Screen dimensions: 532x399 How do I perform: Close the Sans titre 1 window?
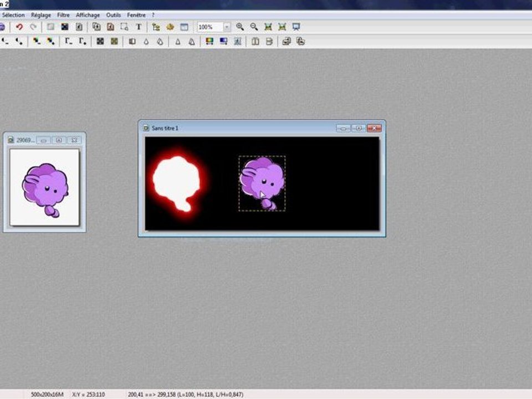point(374,128)
